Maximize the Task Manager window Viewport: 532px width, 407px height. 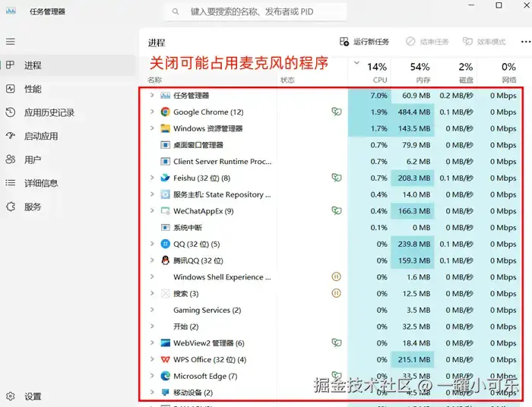point(499,5)
